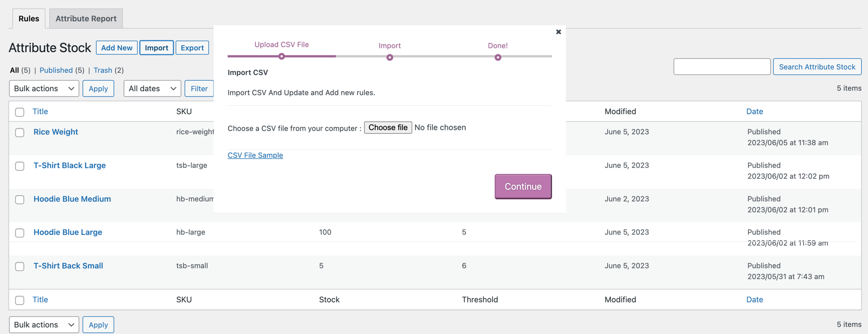Viewport: 868px width, 334px height.
Task: Open the bottom Bulk actions dropdown
Action: (x=44, y=324)
